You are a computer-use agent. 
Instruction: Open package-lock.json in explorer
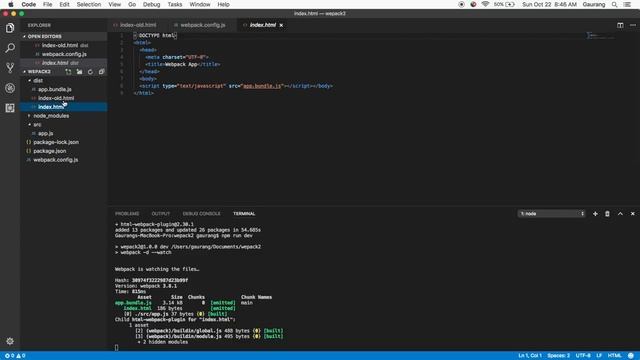coord(56,142)
